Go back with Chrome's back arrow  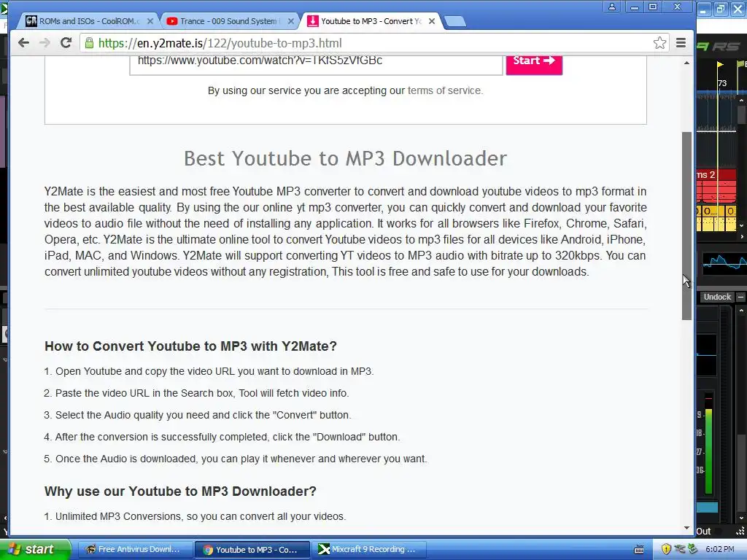click(23, 43)
